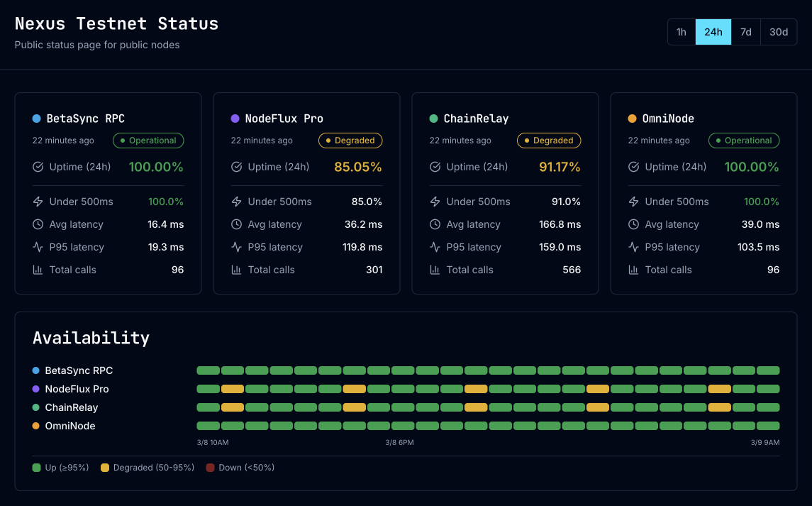The width and height of the screenshot is (812, 506).
Task: Click the uptime checkmark icon in ChainRelay card
Action: point(435,167)
